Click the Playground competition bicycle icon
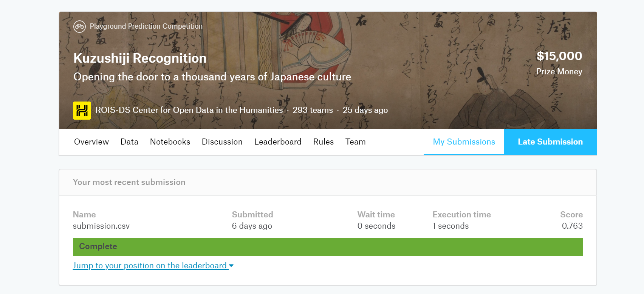This screenshot has width=644, height=294. pos(79,26)
